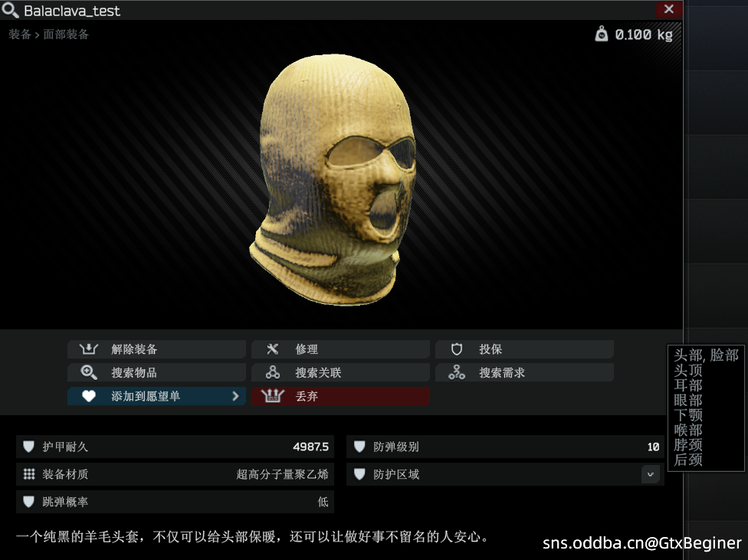Click the linked nodes icon beside 搜索关联
The height and width of the screenshot is (560, 748).
273,373
